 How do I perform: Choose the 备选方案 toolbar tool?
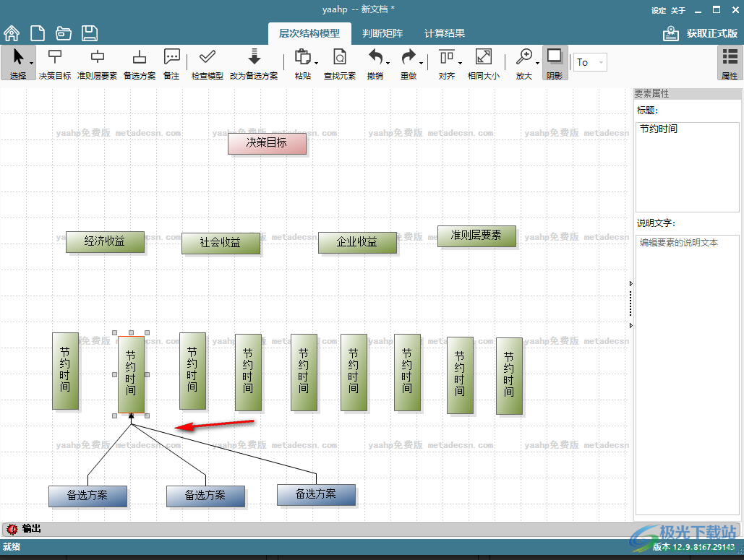pos(140,63)
